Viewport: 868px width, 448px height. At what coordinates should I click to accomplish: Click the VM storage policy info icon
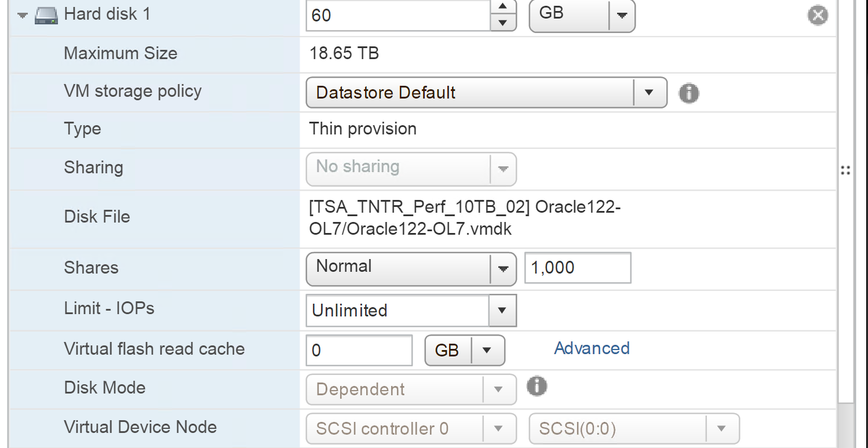(x=688, y=93)
